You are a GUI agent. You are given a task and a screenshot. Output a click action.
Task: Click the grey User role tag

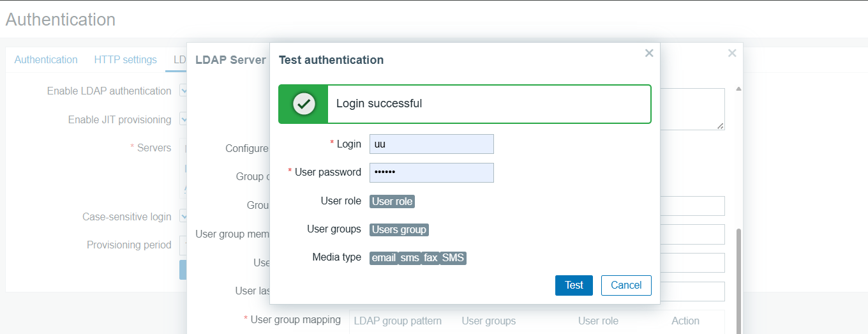(x=392, y=201)
